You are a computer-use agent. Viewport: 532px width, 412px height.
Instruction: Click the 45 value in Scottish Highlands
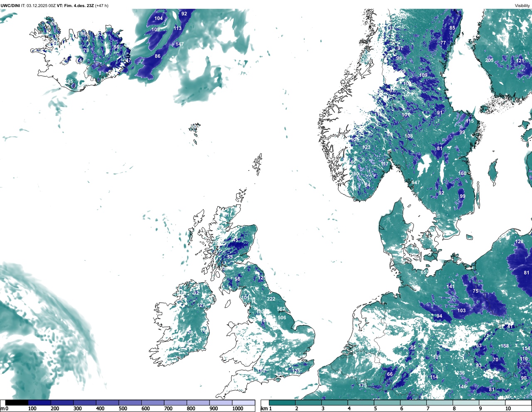point(236,240)
